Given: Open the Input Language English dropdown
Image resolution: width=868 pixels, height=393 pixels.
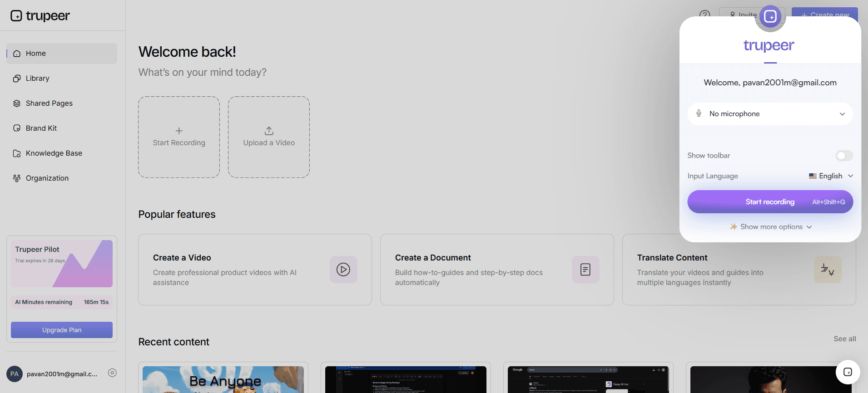Looking at the screenshot, I should [x=831, y=176].
